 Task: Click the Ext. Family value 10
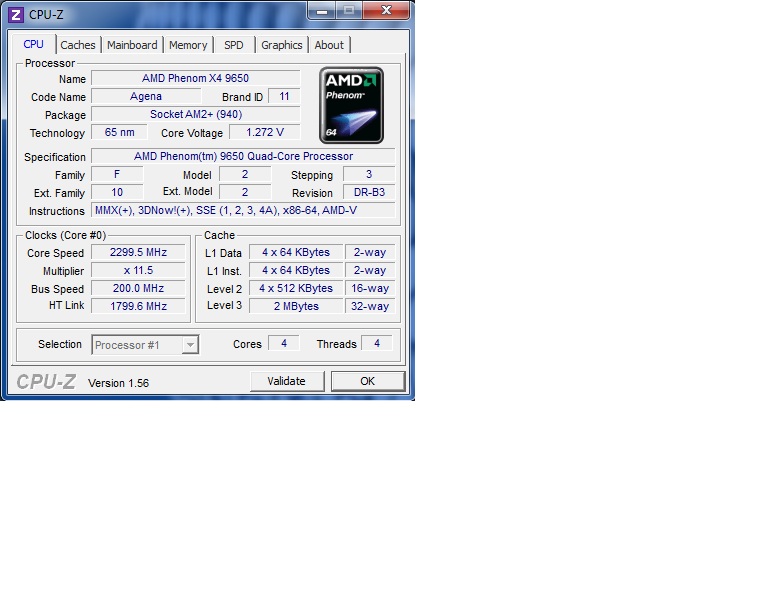[x=117, y=192]
